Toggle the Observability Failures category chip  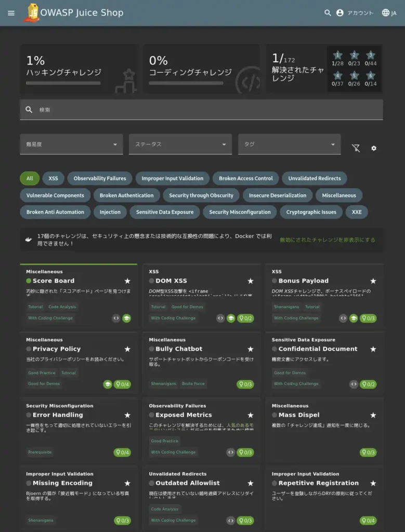tap(100, 179)
